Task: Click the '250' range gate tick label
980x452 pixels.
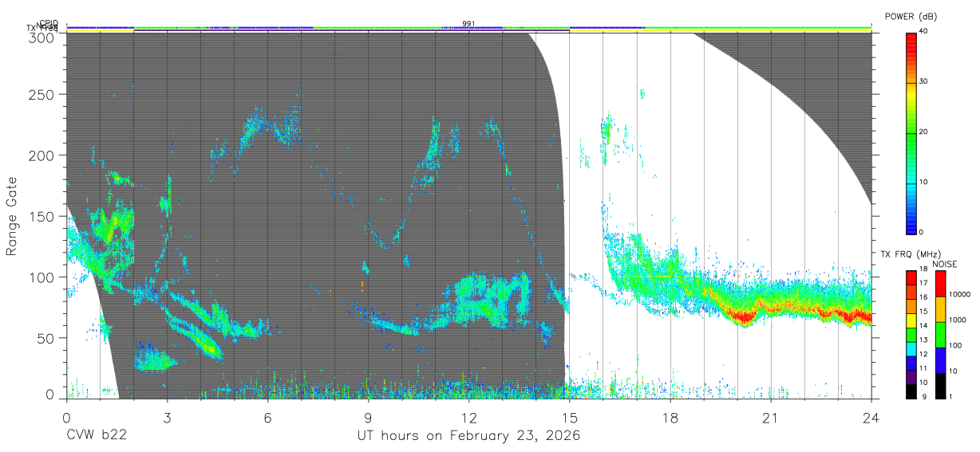Action: tap(43, 94)
